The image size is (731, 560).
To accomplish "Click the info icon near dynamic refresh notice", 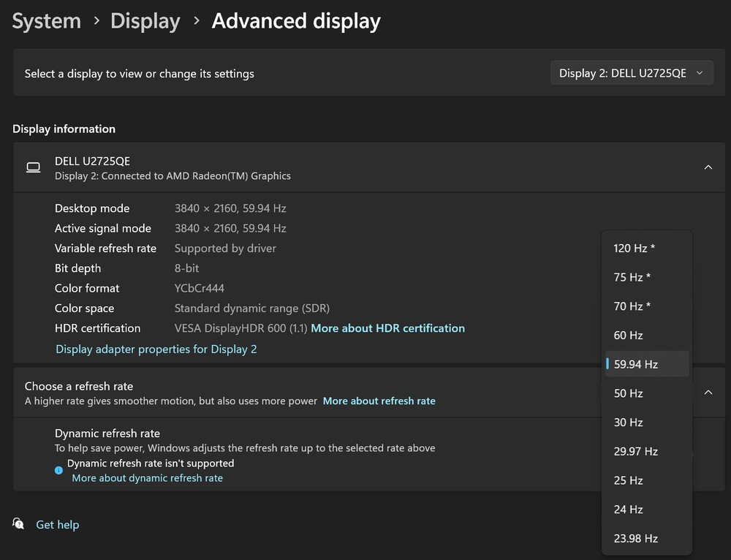I will (58, 470).
